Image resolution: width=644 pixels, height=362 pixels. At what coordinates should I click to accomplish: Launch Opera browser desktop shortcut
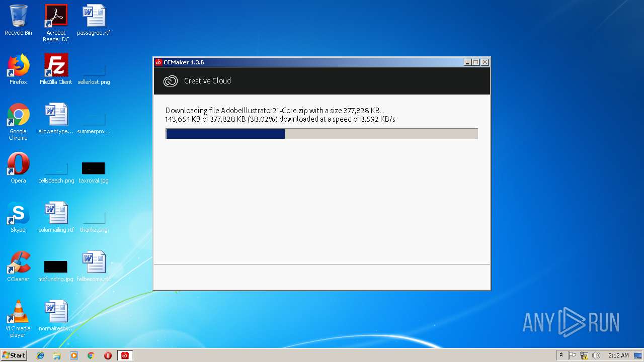point(18,168)
